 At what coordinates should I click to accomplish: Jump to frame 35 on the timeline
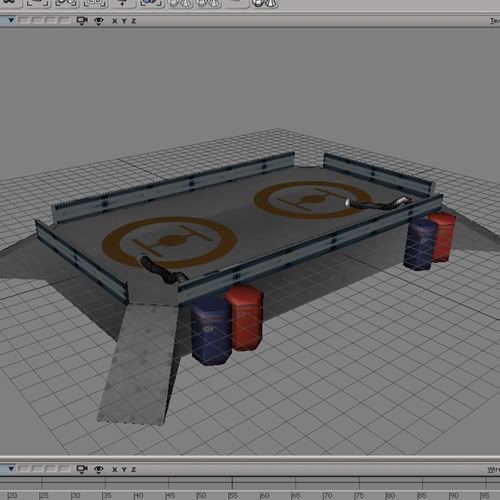pos(107,495)
